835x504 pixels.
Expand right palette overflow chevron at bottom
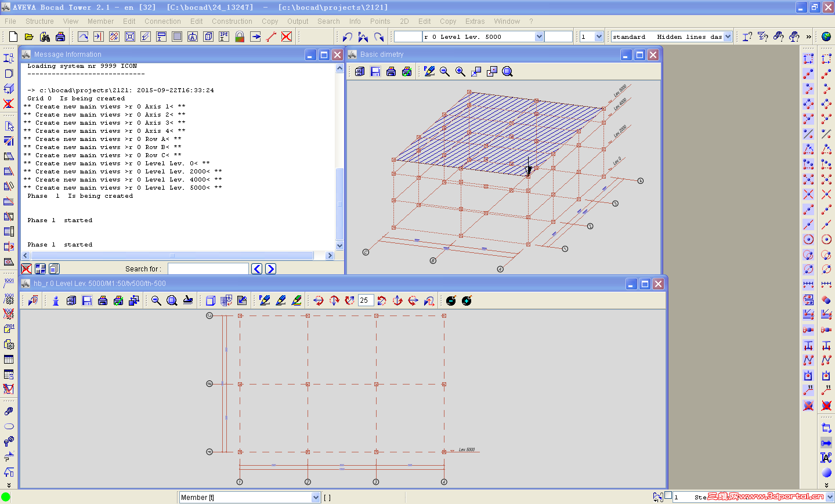[x=826, y=485]
